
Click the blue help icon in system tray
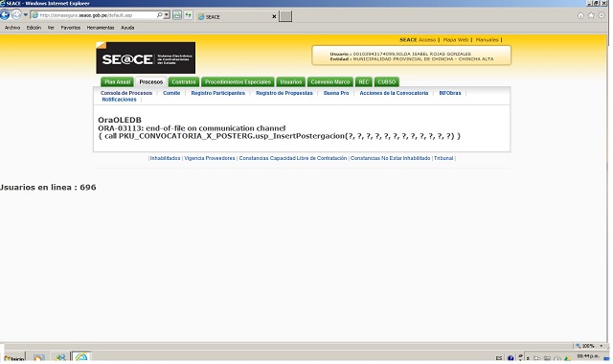pyautogui.click(x=511, y=357)
